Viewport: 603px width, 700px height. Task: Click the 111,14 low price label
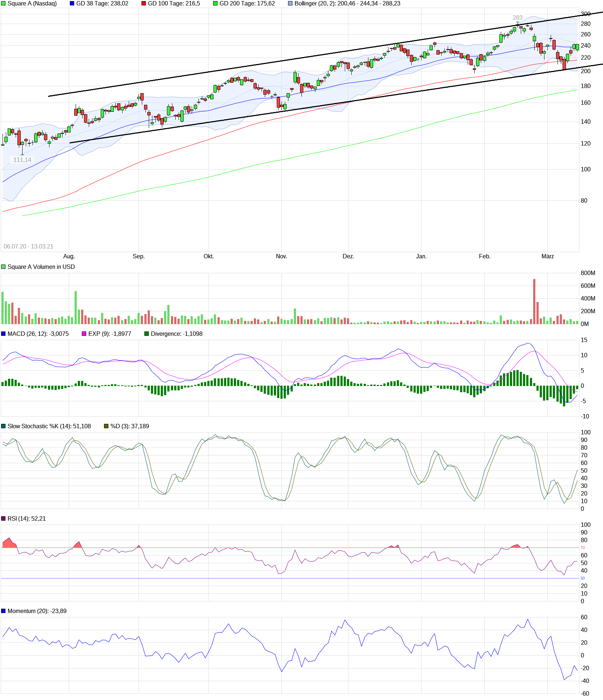22,160
